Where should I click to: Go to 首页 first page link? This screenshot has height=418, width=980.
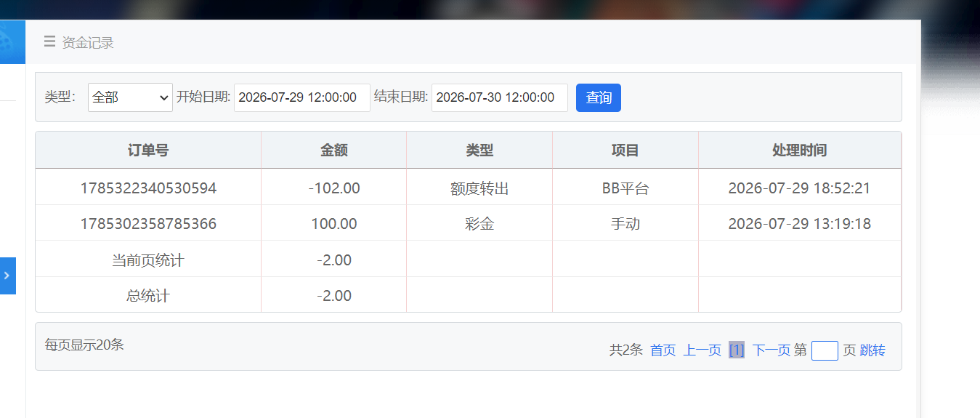663,350
